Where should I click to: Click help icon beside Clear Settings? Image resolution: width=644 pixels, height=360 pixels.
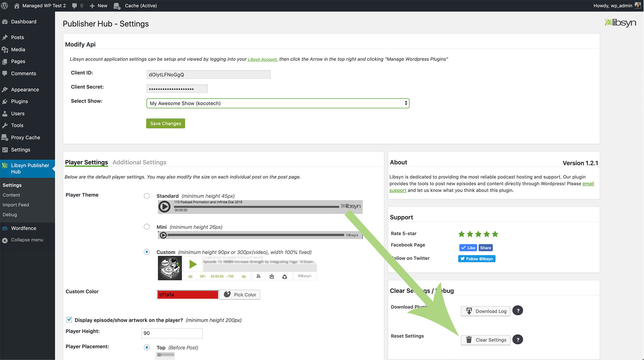[x=518, y=340]
